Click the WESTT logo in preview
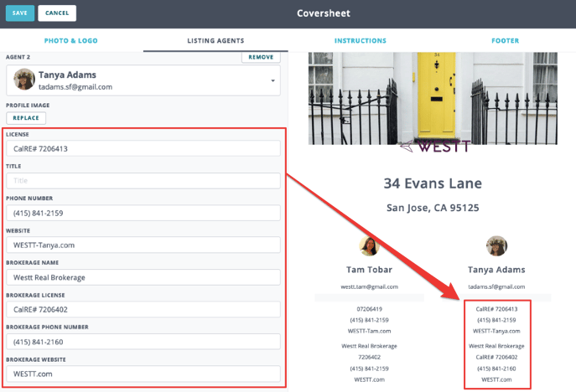This screenshot has width=576, height=392. [434, 147]
